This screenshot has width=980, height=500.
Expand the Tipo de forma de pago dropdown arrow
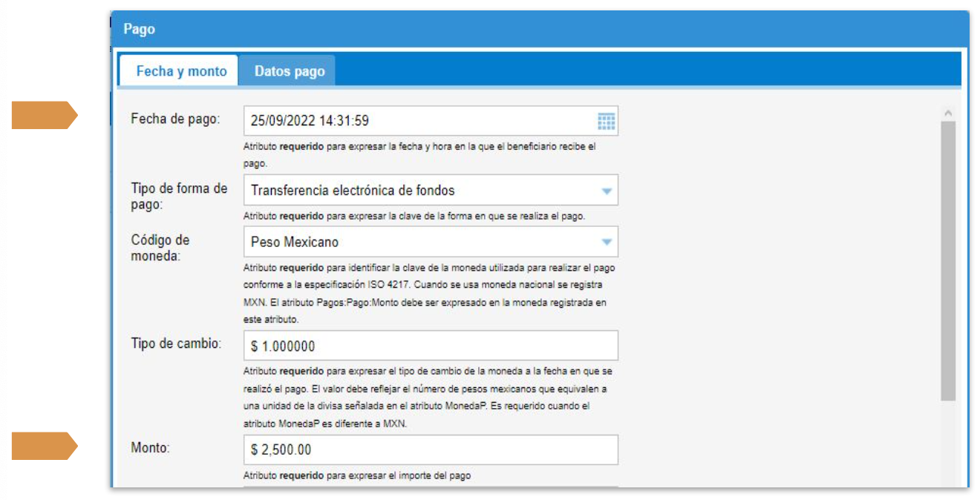pos(606,191)
